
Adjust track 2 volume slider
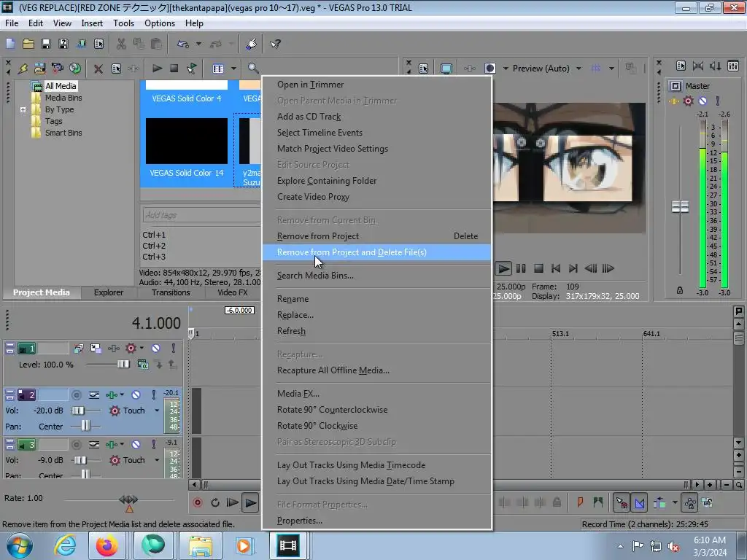[78, 411]
